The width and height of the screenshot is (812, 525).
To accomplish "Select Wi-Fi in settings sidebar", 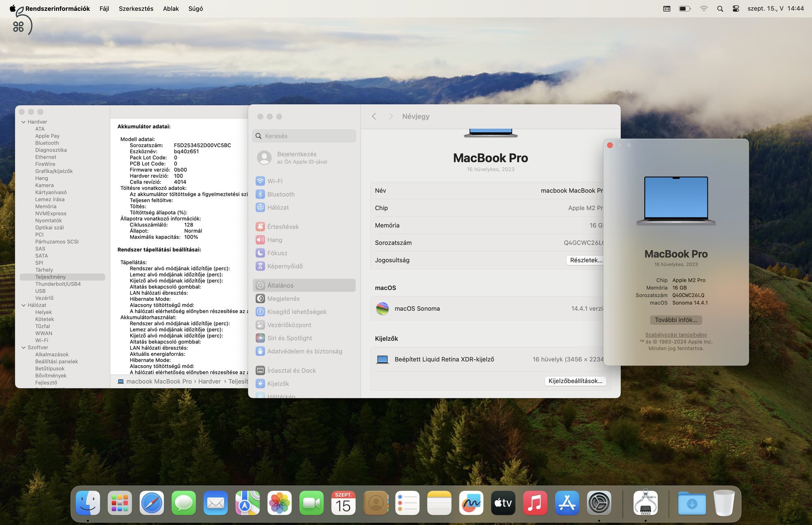I will (x=304, y=181).
